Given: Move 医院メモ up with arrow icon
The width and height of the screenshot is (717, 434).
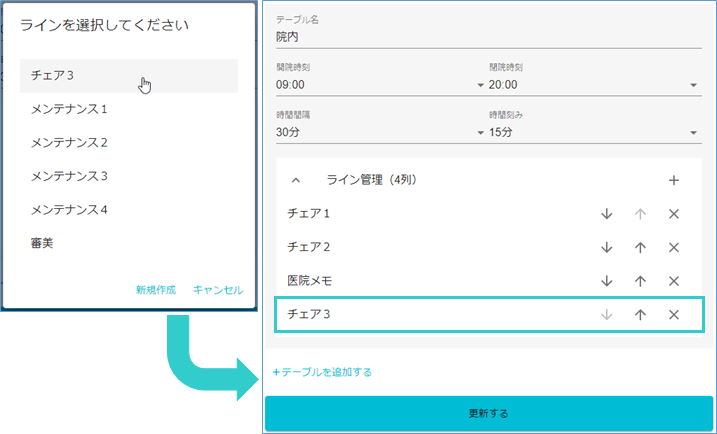Looking at the screenshot, I should (640, 281).
